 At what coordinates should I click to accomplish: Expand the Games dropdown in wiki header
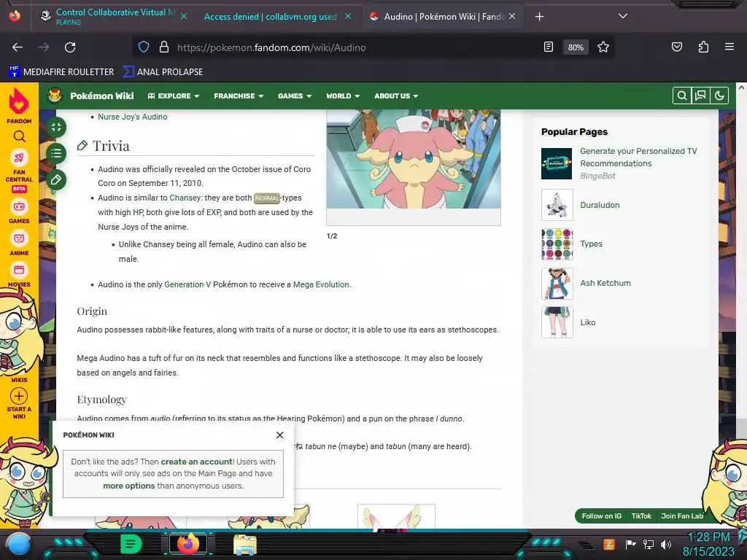[295, 96]
